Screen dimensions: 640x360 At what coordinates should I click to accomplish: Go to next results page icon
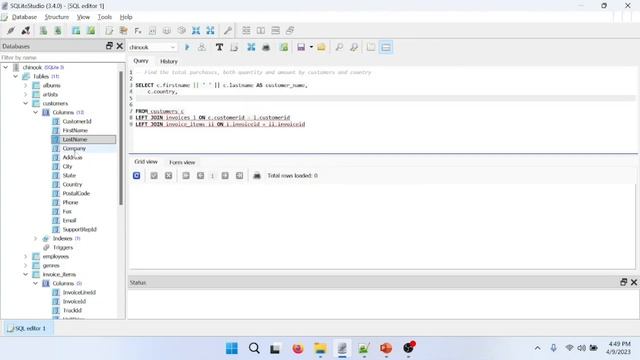pos(225,176)
